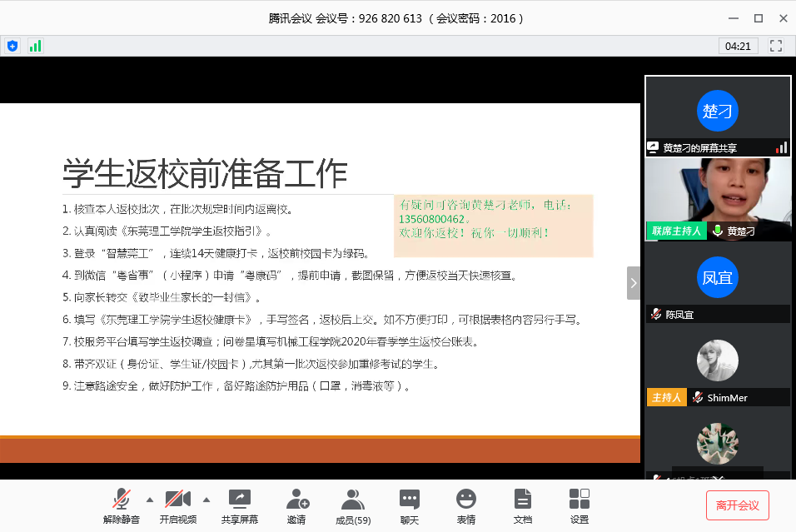The image size is (796, 532).
Task: Expand video options arrow beside 开启视频
Action: [x=206, y=500]
